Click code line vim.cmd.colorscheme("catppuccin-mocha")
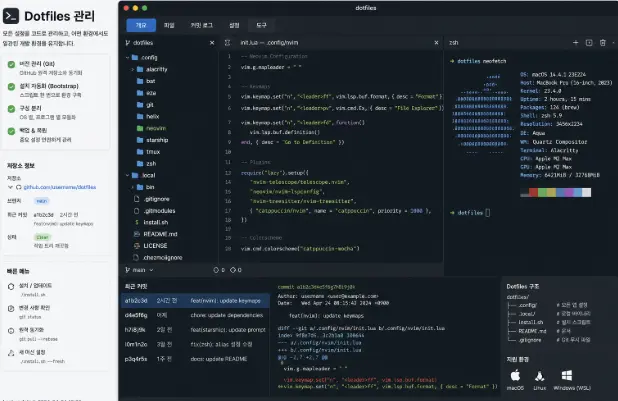Image resolution: width=618 pixels, height=401 pixels. tap(300, 249)
